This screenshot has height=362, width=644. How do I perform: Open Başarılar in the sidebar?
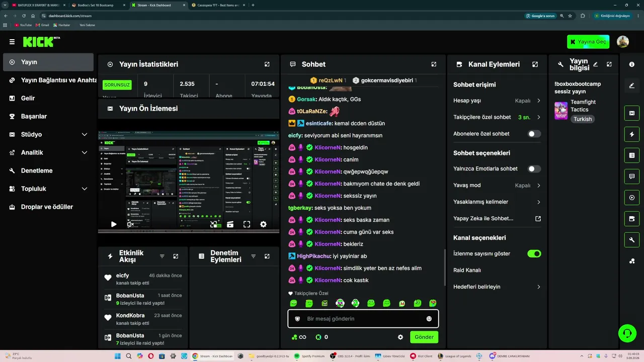(48, 117)
